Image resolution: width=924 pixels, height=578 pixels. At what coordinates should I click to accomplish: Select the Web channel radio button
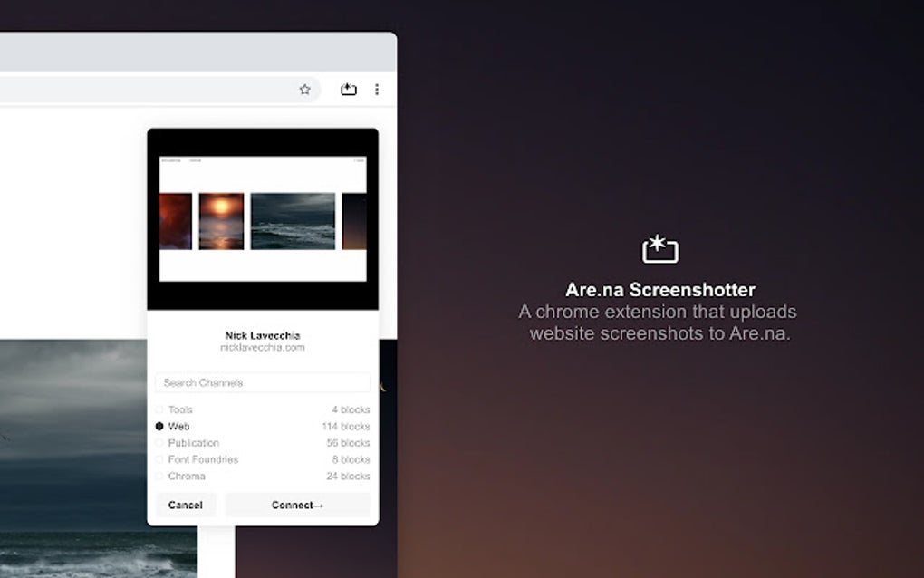(x=159, y=426)
